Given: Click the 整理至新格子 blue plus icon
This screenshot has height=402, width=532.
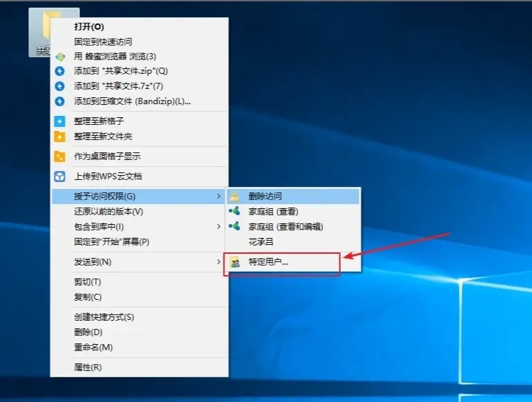Looking at the screenshot, I should [x=60, y=121].
